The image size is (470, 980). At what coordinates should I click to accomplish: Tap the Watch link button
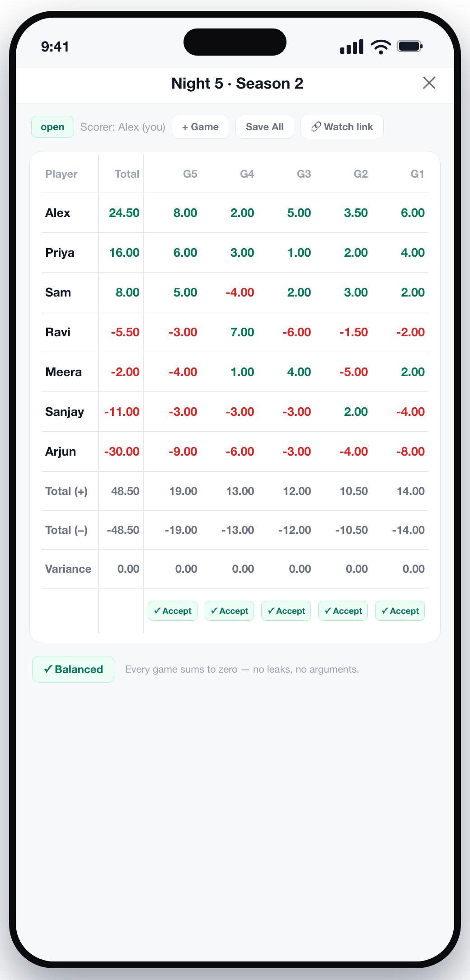[342, 127]
